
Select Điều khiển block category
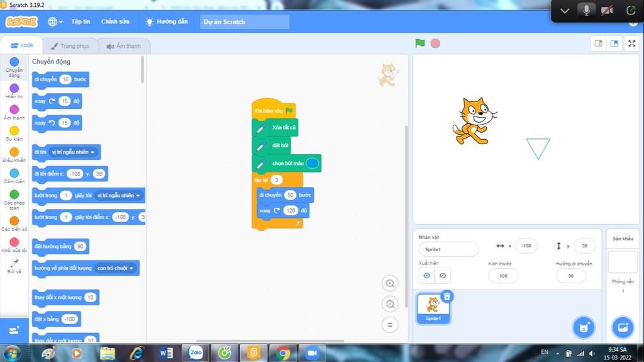(14, 155)
